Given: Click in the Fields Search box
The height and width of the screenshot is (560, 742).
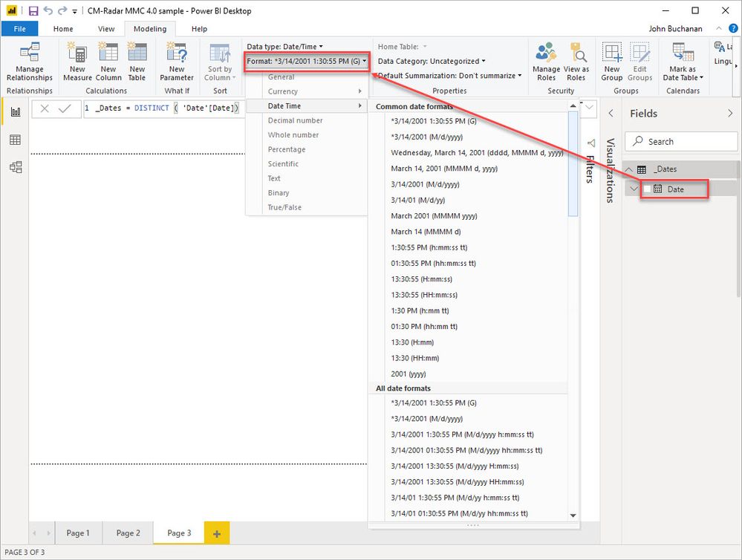Looking at the screenshot, I should tap(681, 142).
